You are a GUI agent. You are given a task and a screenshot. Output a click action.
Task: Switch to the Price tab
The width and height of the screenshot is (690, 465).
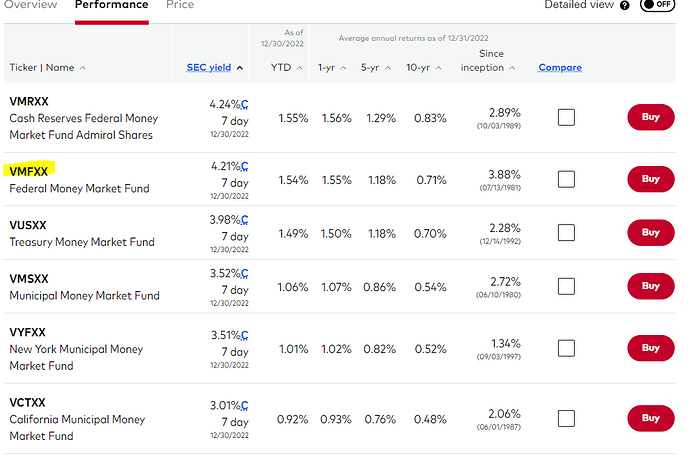pyautogui.click(x=180, y=5)
